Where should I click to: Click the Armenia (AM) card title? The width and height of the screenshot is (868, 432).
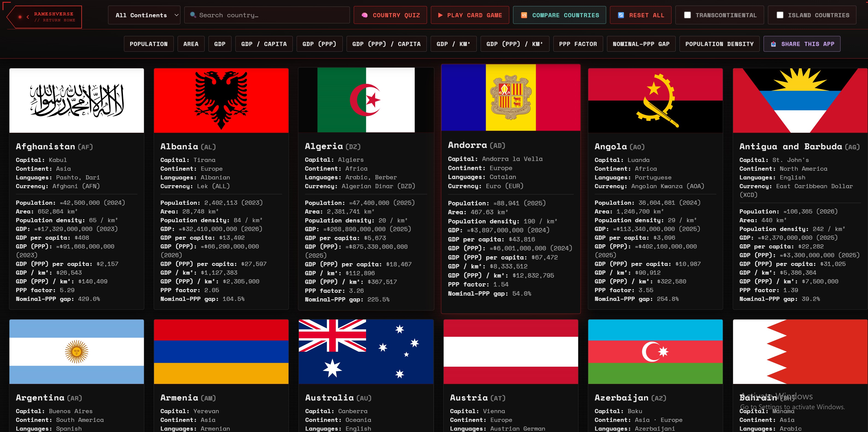point(188,398)
